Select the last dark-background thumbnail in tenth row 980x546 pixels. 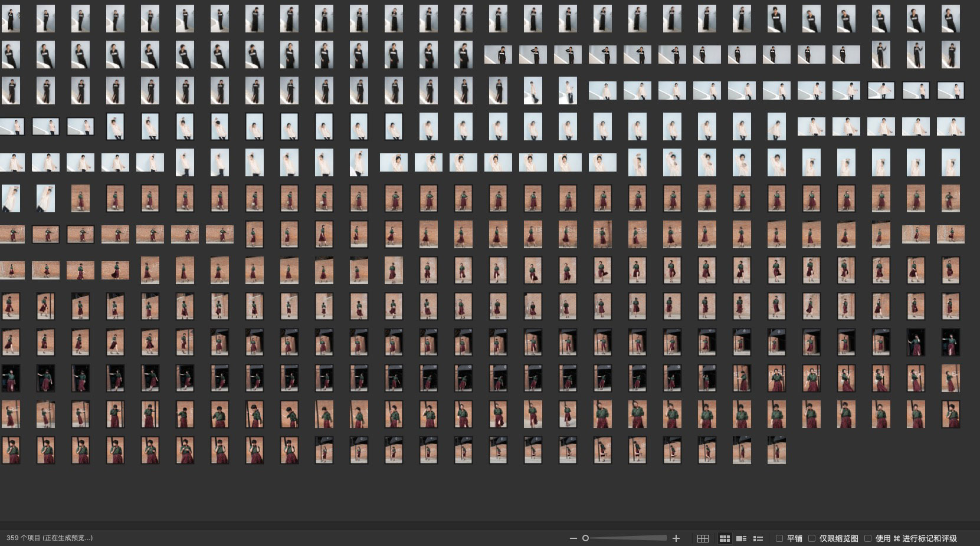tap(950, 343)
